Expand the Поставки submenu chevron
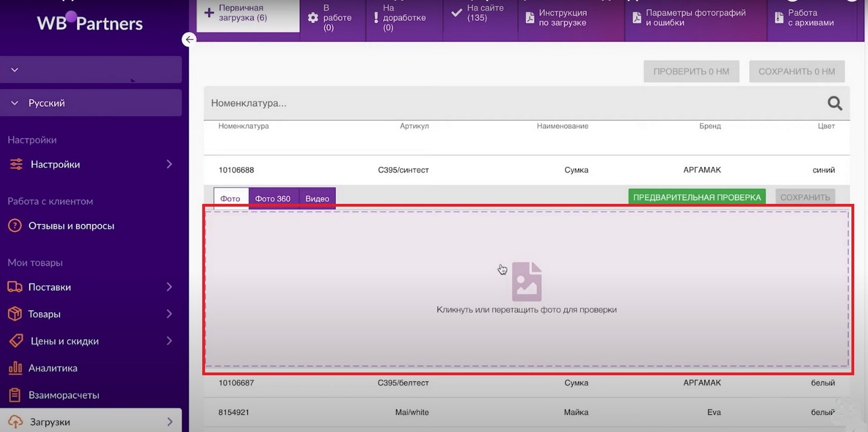 click(169, 287)
